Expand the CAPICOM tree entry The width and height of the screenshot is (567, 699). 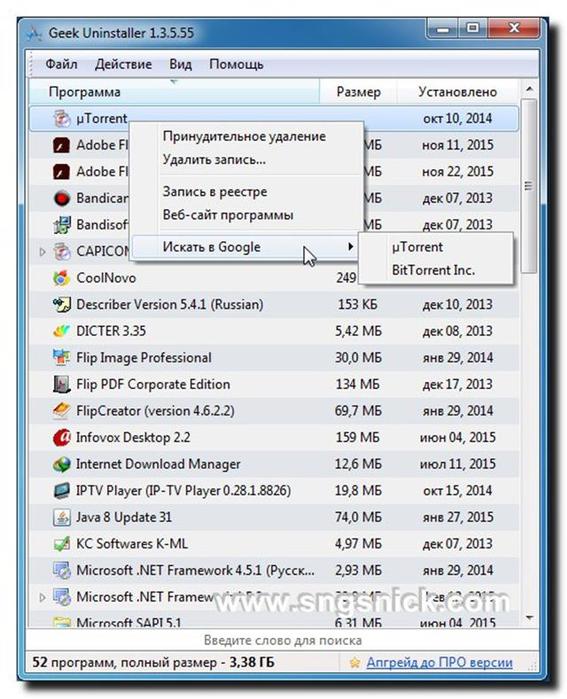pyautogui.click(x=42, y=251)
